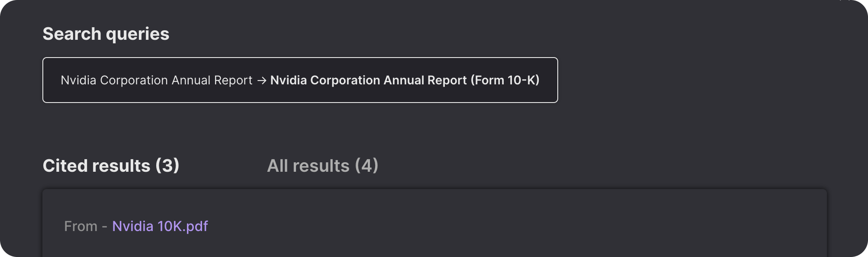Select the Cited results (3) tab
The image size is (868, 257).
112,166
